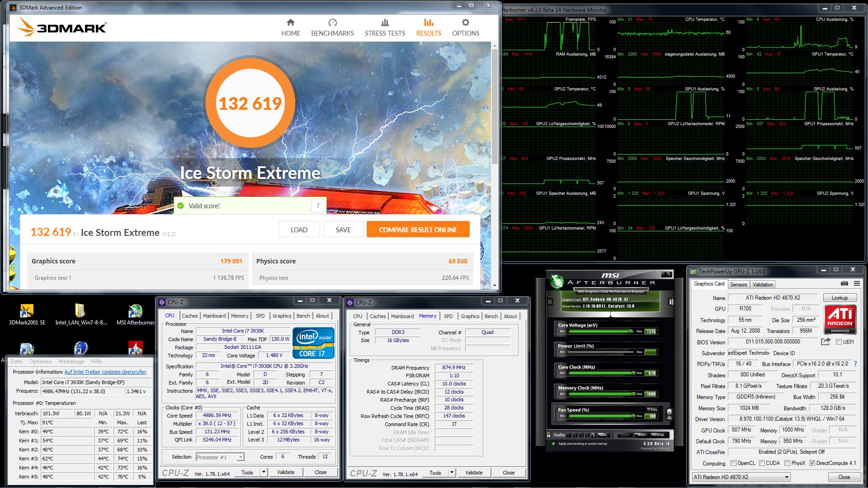Click the Core Voltage slider in Afterburner
The image size is (868, 488).
pyautogui.click(x=600, y=331)
